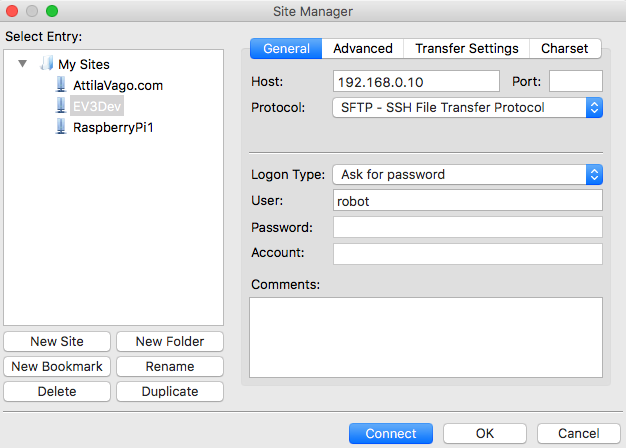Open the Transfer Settings tab
Screen dimensions: 626x448
pos(467,48)
